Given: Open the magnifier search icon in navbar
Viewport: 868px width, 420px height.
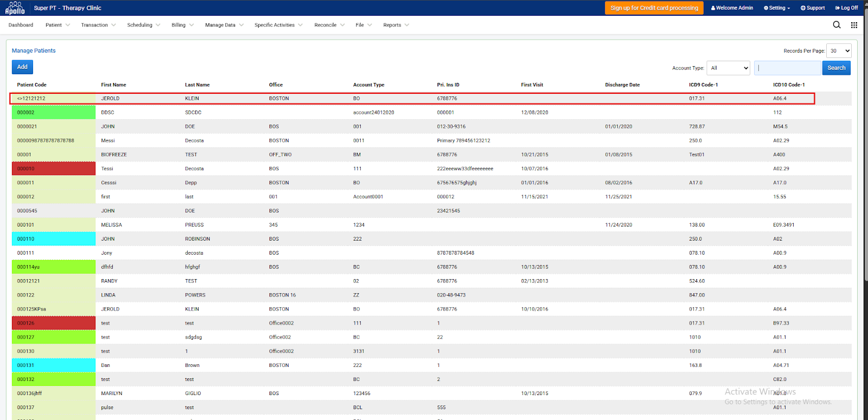Looking at the screenshot, I should click(x=837, y=25).
